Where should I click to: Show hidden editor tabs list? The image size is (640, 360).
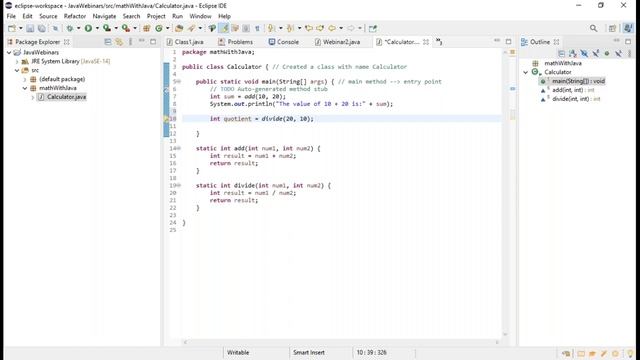point(439,42)
